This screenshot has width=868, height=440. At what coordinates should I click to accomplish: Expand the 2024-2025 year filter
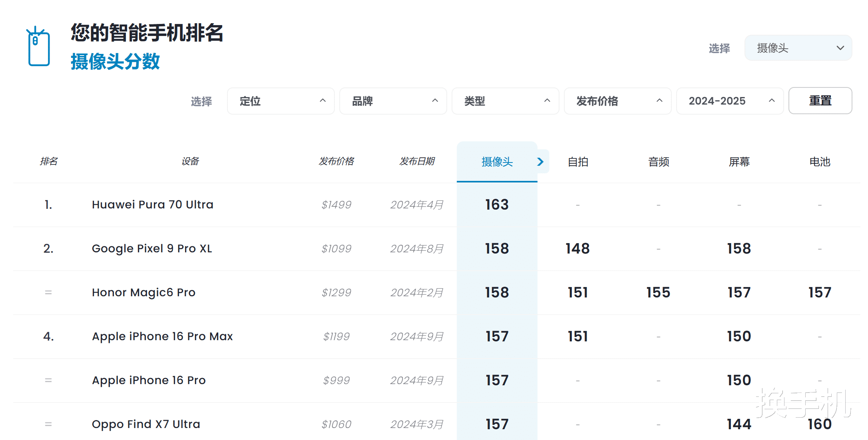(730, 101)
